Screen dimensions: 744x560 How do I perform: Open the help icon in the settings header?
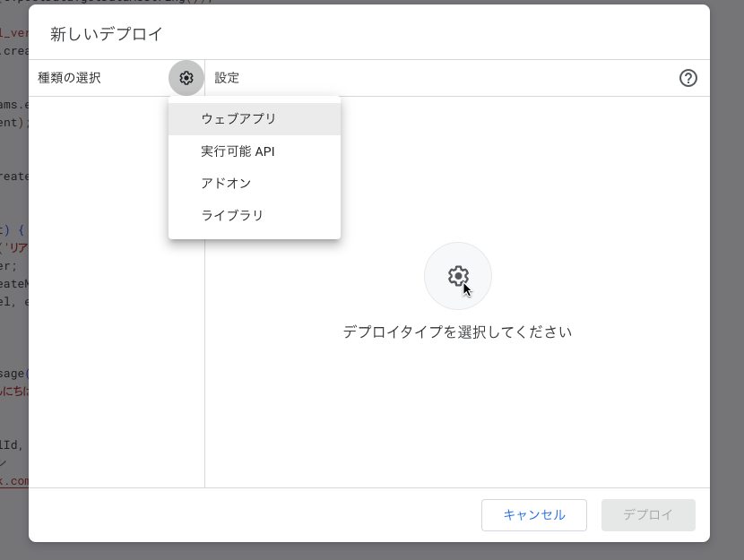(688, 78)
